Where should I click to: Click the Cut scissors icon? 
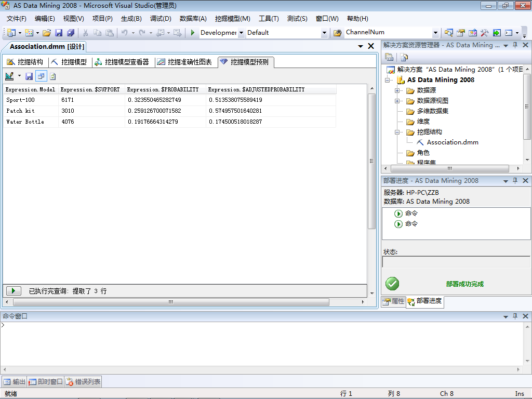coord(86,33)
